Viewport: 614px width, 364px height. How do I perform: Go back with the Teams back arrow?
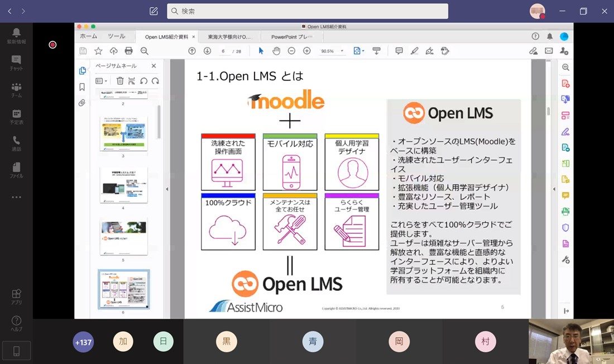click(x=9, y=11)
